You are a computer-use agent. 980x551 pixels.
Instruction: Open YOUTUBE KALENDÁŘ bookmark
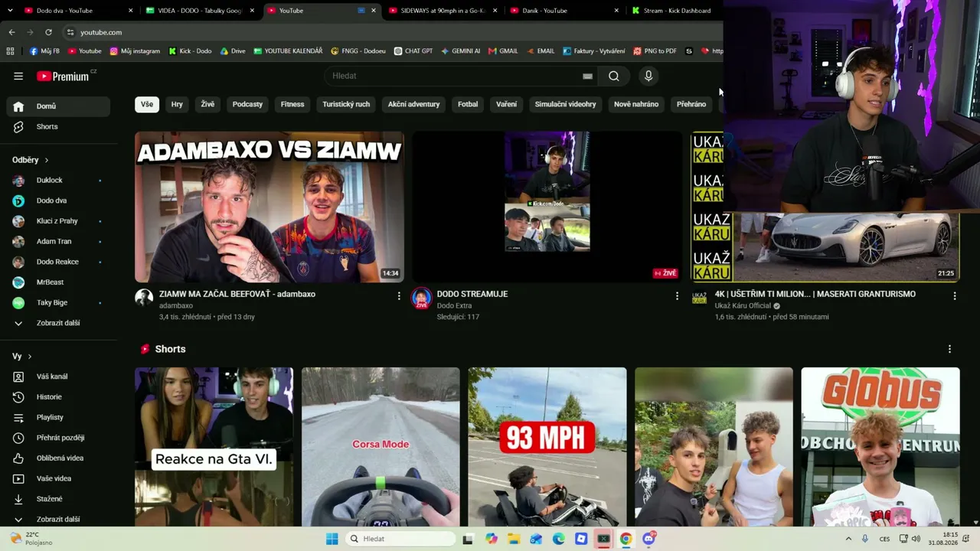[x=288, y=51]
